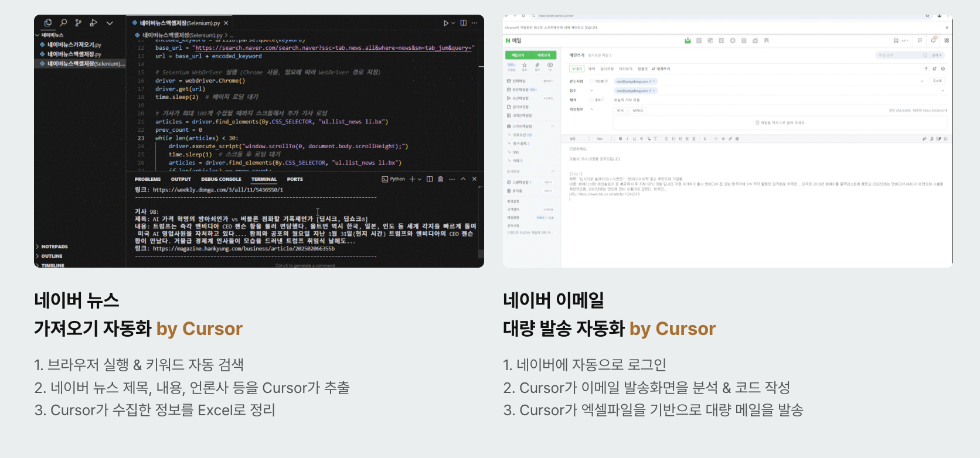Run the Python file with the play icon
This screenshot has height=458, width=980.
[x=445, y=23]
